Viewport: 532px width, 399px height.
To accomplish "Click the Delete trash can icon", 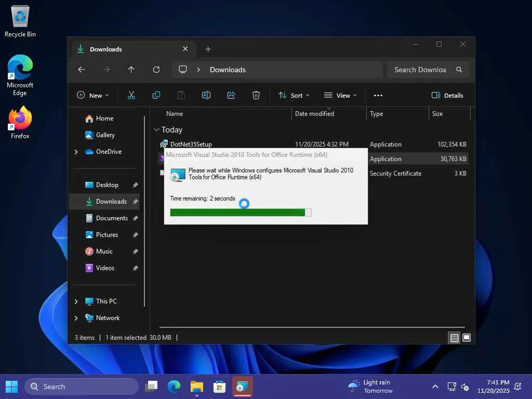I will coord(256,96).
